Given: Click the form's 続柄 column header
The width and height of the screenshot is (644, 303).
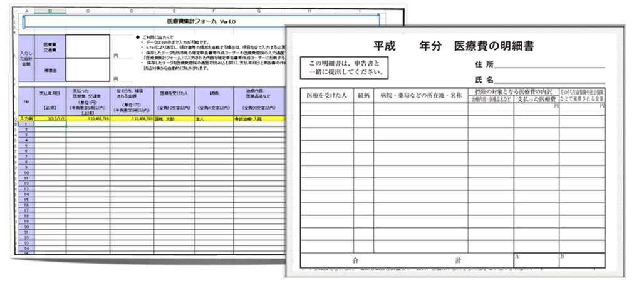Looking at the screenshot, I should [x=363, y=95].
